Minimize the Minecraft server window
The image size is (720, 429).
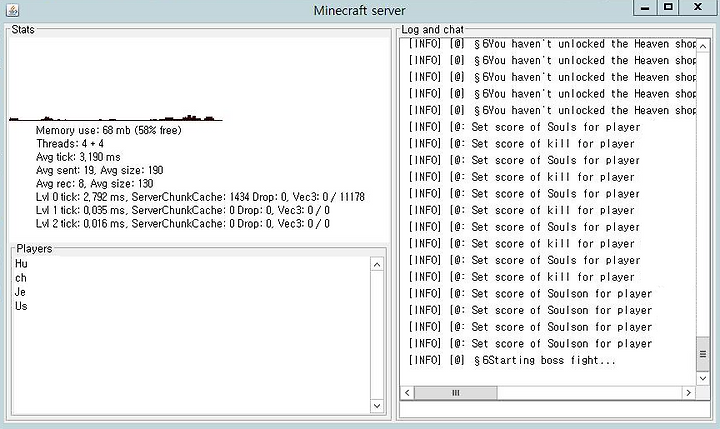[x=645, y=7]
